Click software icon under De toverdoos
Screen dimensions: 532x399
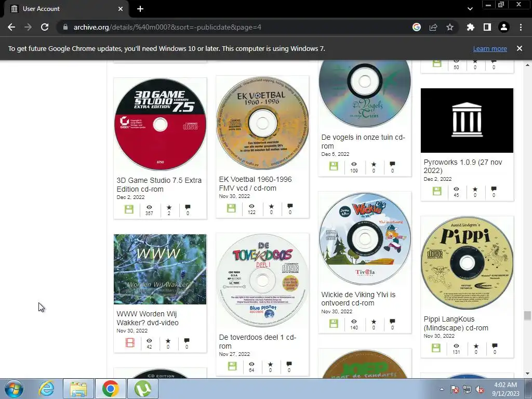pos(232,366)
